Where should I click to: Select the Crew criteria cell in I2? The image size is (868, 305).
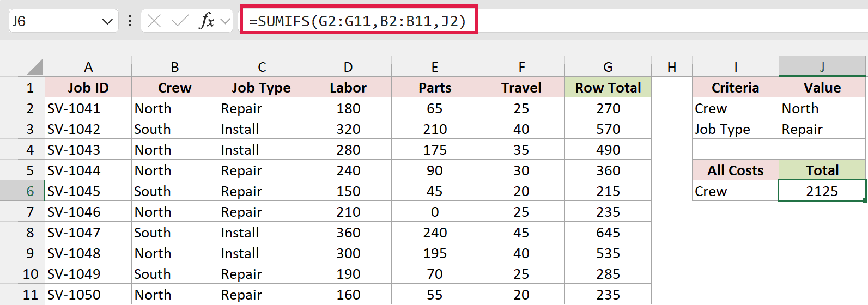coord(736,108)
